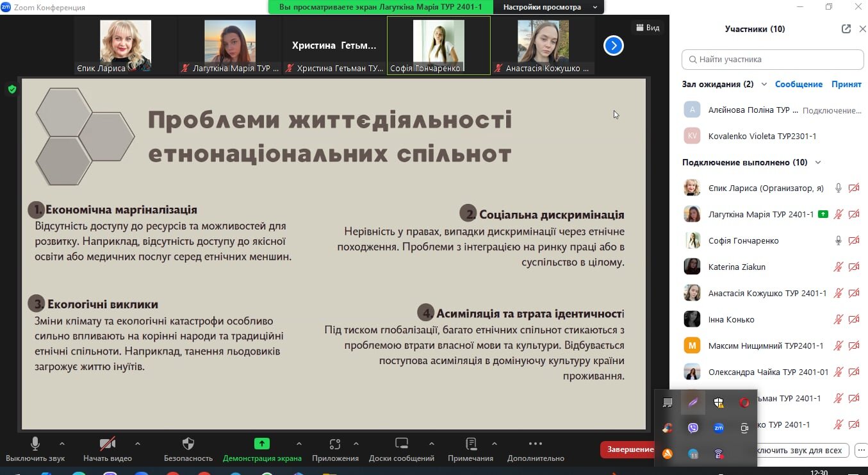Click the green Демонстрация экрана icon
Screen dimensions: 868x475
pos(261,444)
